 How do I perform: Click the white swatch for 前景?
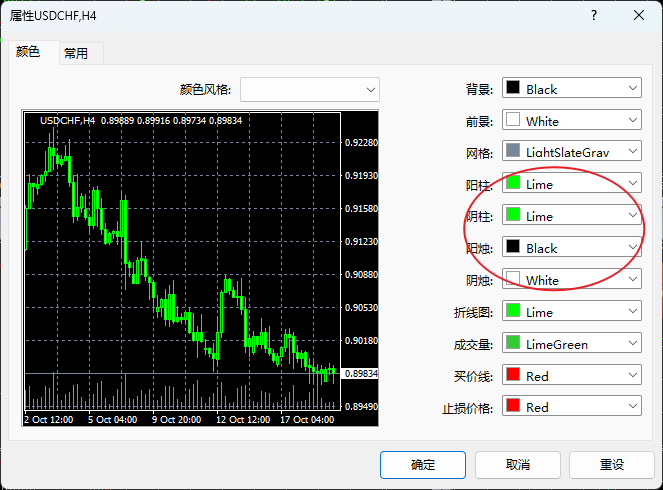513,119
